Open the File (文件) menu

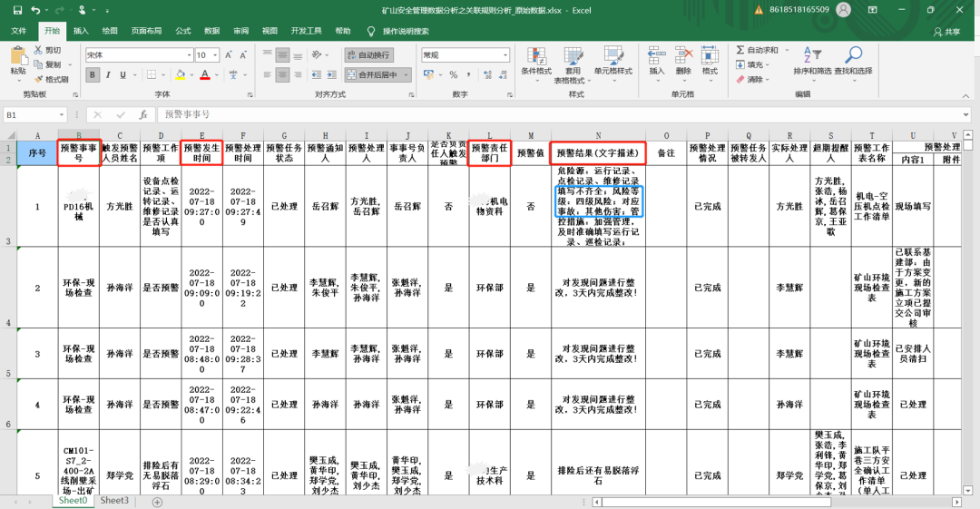click(x=19, y=31)
